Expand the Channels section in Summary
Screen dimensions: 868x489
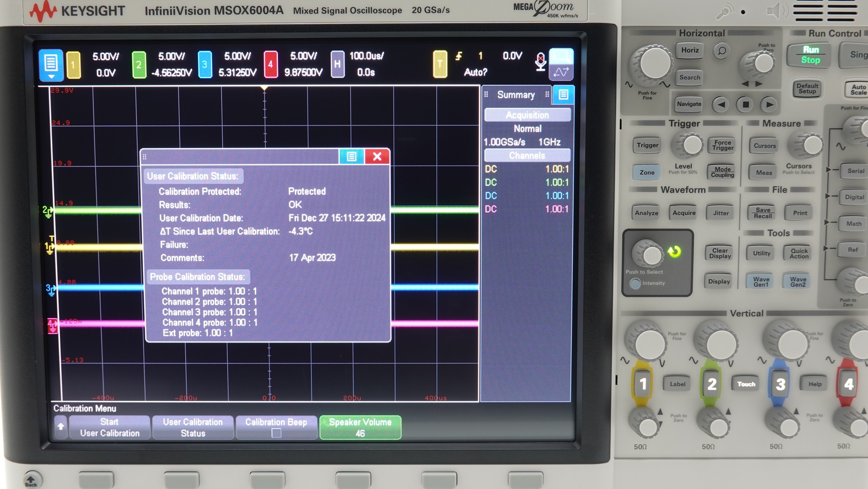click(x=527, y=156)
